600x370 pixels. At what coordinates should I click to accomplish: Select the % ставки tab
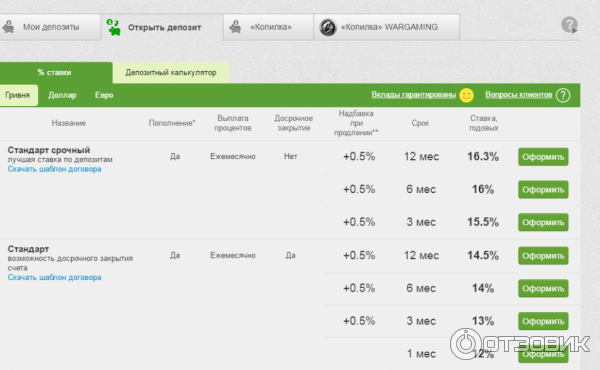click(54, 72)
